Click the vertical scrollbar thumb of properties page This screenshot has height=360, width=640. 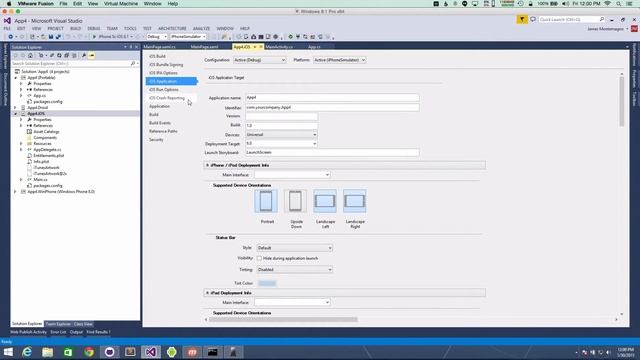622,102
